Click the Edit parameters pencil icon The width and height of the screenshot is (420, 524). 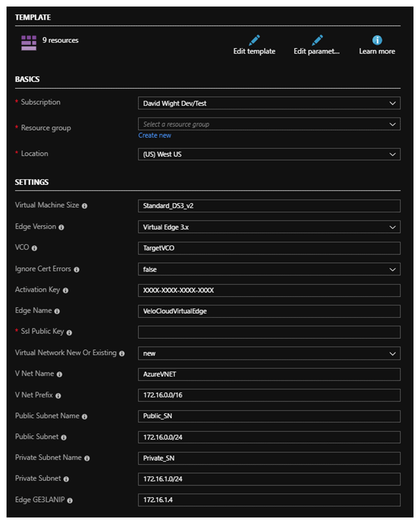click(x=317, y=40)
